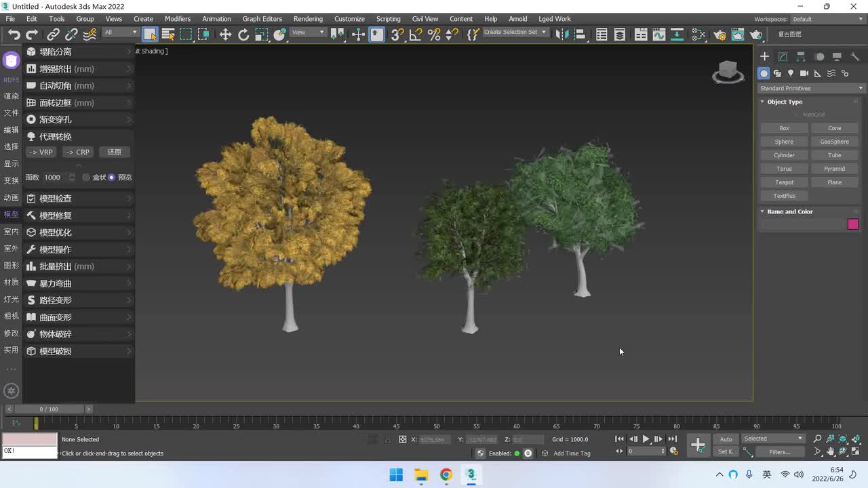Open the Graph Editors menu
This screenshot has height=488, width=868.
click(x=262, y=19)
